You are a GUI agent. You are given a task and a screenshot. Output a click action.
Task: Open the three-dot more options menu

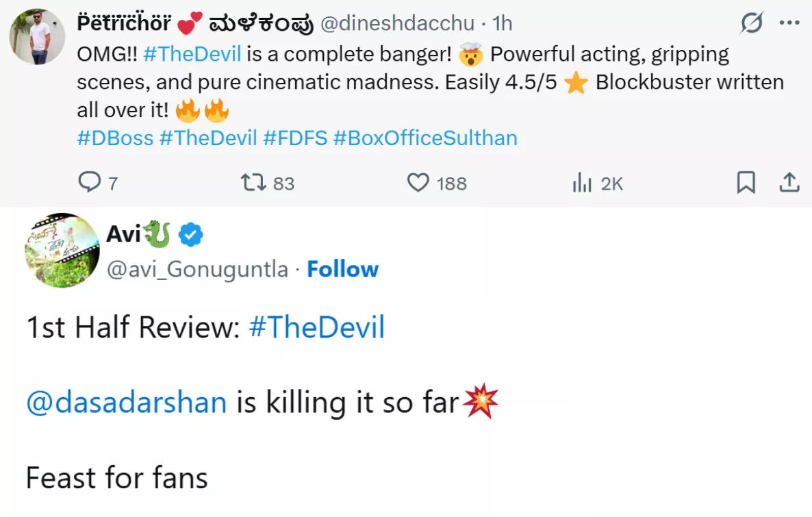789,24
